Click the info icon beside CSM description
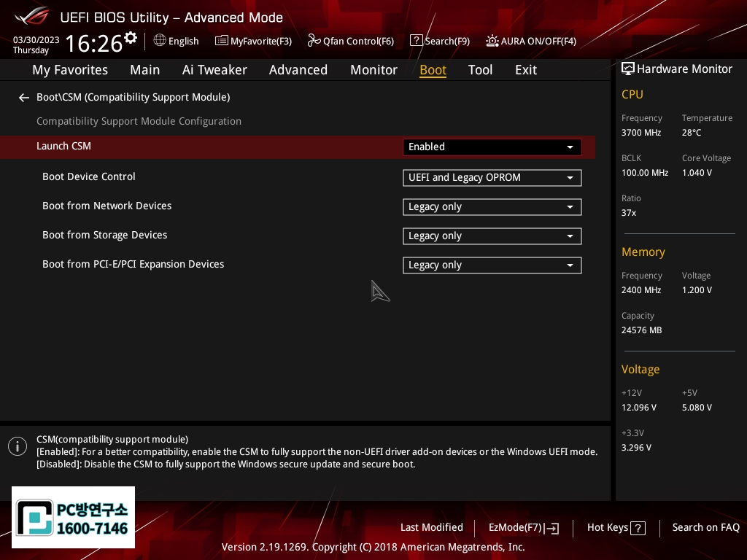This screenshot has width=747, height=560. 18,447
